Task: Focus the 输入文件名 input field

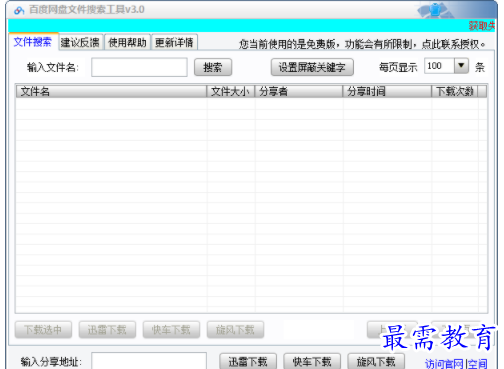Action: click(x=139, y=67)
